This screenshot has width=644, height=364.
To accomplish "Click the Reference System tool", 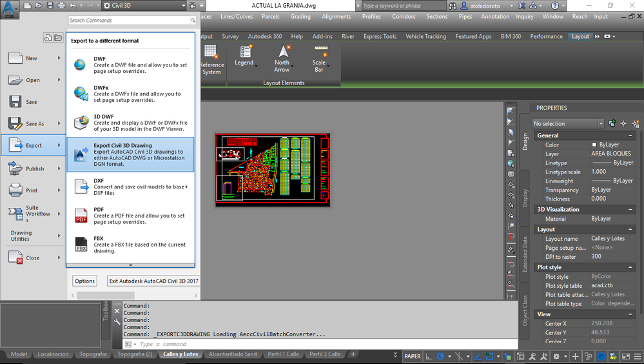I will pyautogui.click(x=212, y=59).
